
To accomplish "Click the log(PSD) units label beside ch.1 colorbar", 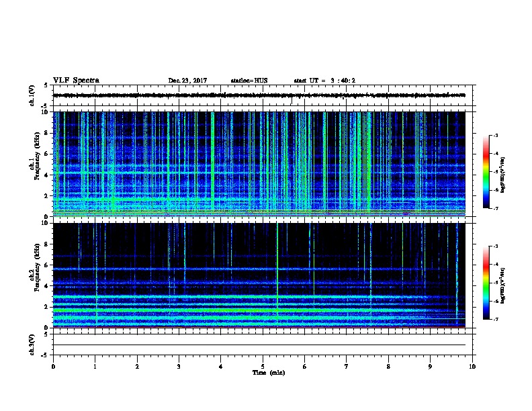I will (503, 175).
